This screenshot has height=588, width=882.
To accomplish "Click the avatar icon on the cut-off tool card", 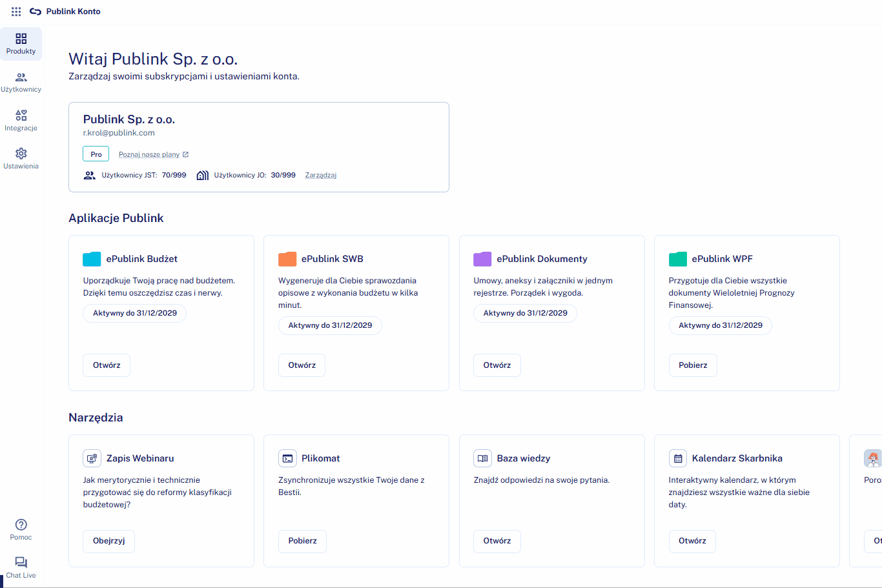I will point(873,458).
